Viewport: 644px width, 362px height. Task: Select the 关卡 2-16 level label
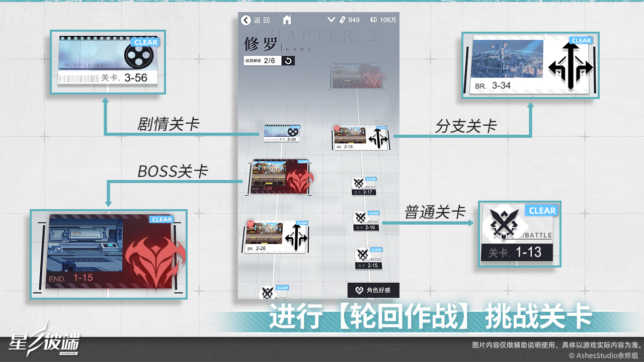coord(366,227)
